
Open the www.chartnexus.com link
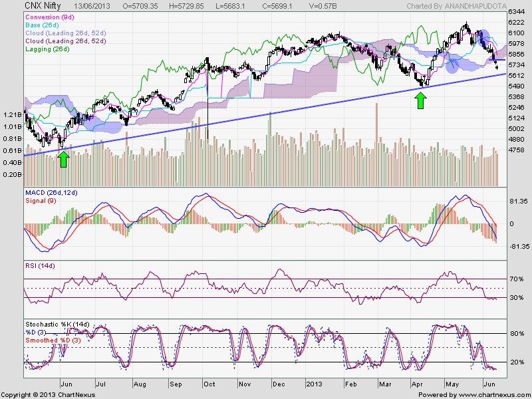coord(495,395)
